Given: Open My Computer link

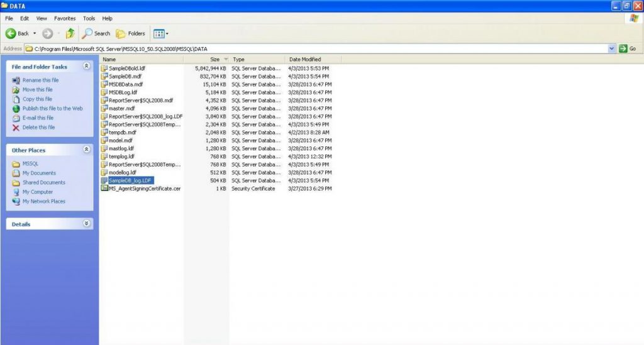Looking at the screenshot, I should [x=38, y=192].
